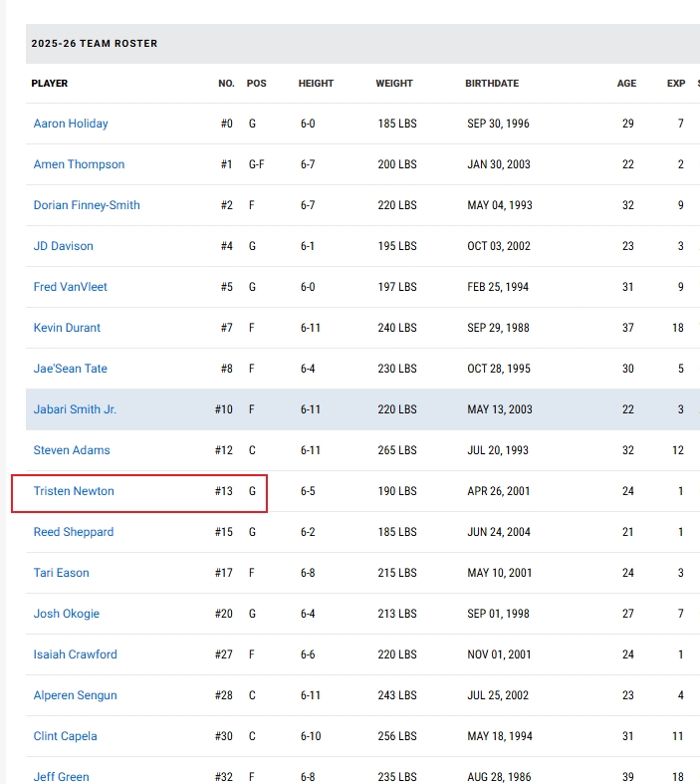Viewport: 700px width, 784px height.
Task: Open Aaron Holiday's player page
Action: pyautogui.click(x=71, y=124)
